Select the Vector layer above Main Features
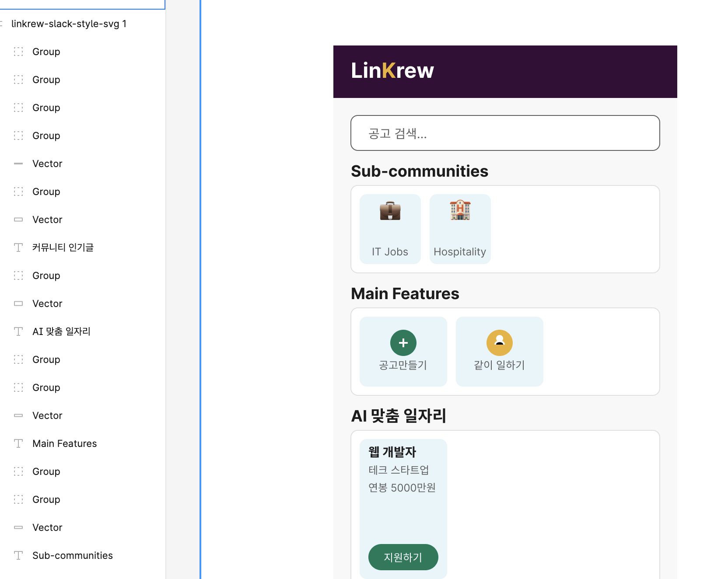This screenshot has width=728, height=579. [47, 415]
